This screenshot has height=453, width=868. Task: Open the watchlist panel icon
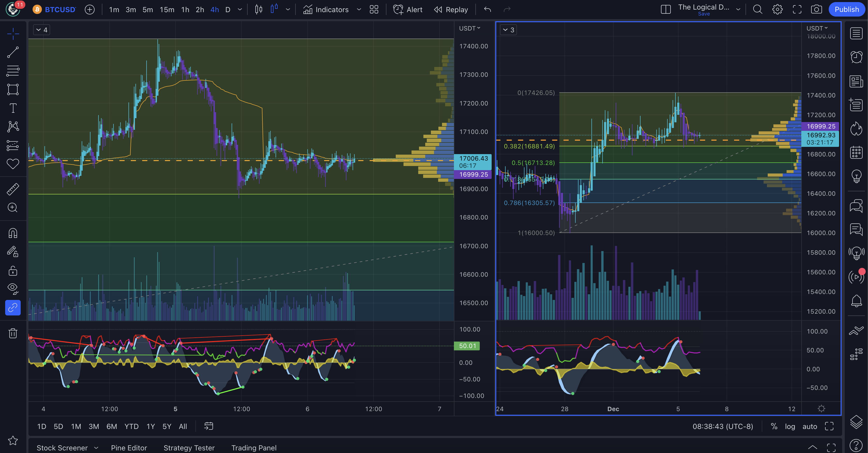coord(856,33)
